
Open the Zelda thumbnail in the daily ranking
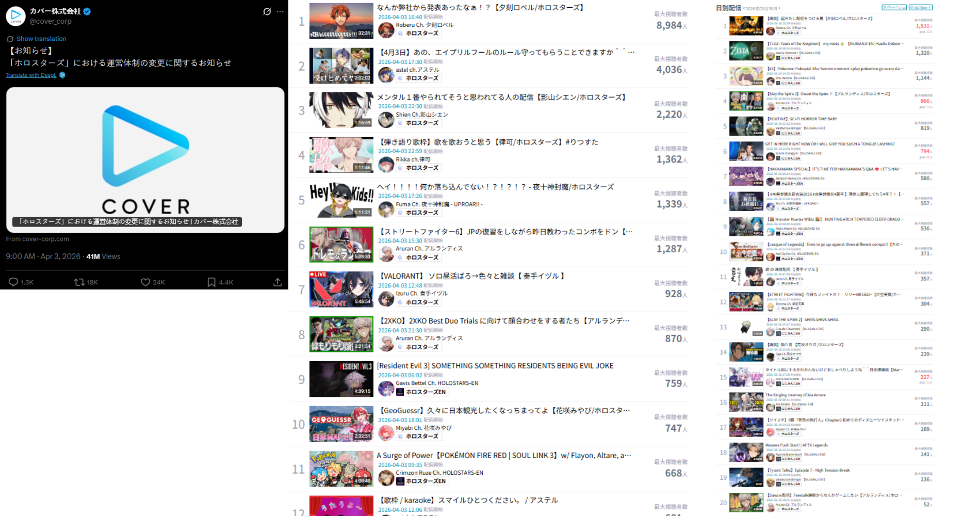pos(746,51)
